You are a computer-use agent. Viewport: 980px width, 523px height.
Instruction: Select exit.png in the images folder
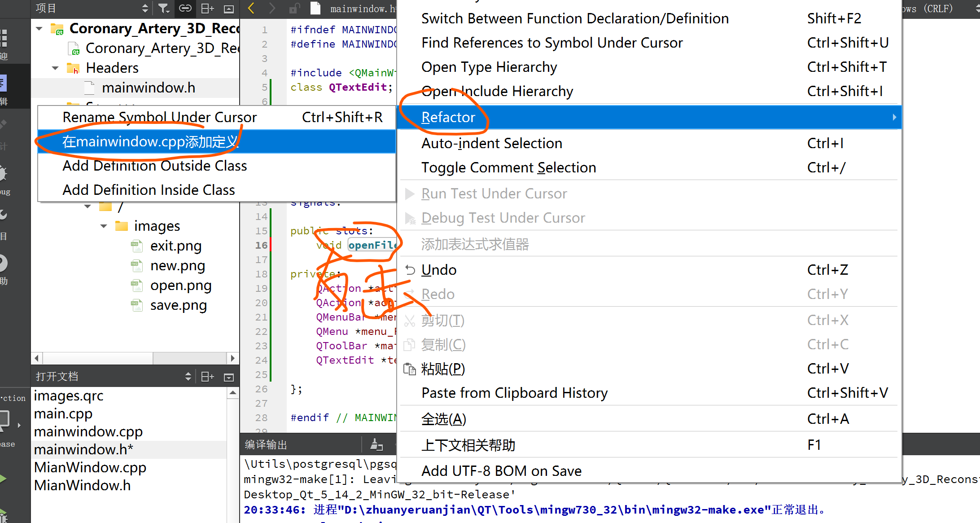(x=176, y=246)
